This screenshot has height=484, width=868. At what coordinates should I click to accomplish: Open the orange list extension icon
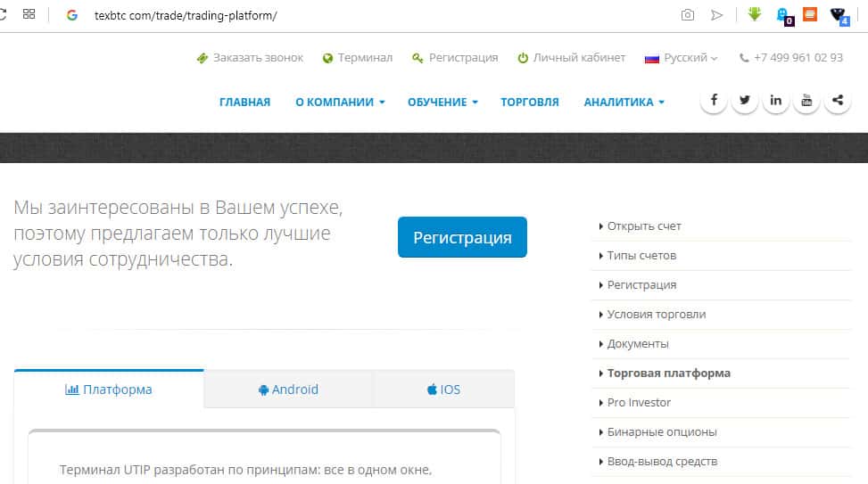[810, 14]
